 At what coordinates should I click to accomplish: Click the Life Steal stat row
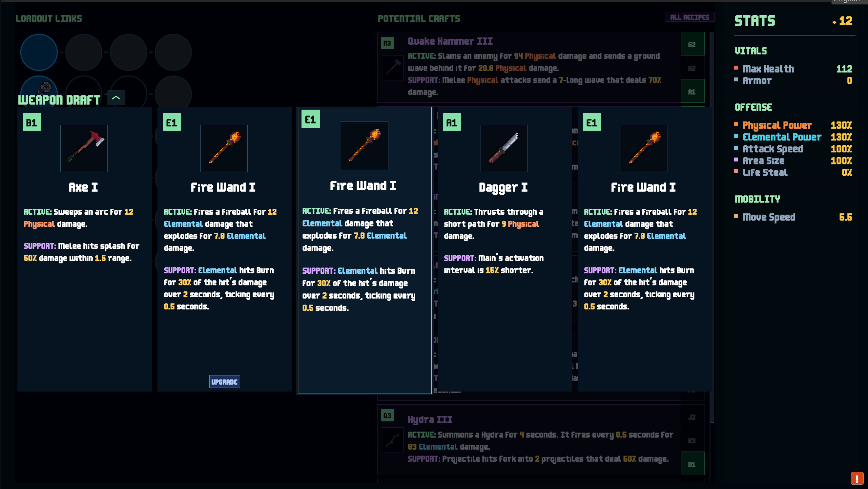click(794, 173)
